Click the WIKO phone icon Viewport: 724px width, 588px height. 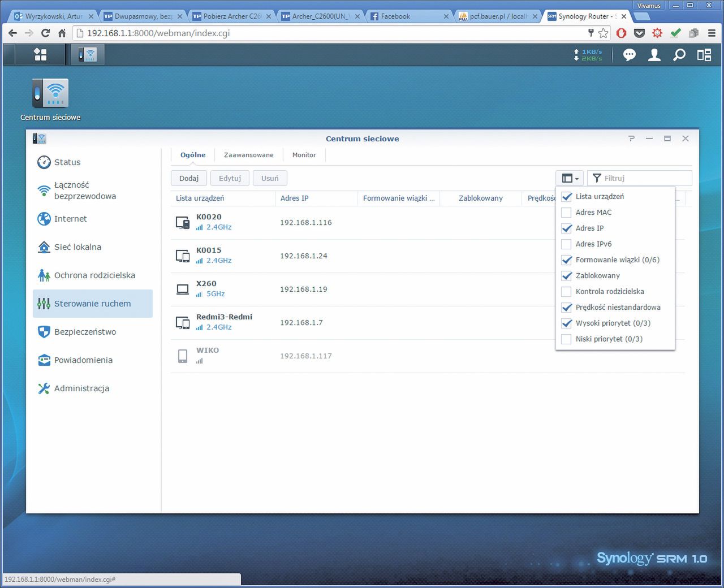(x=183, y=356)
